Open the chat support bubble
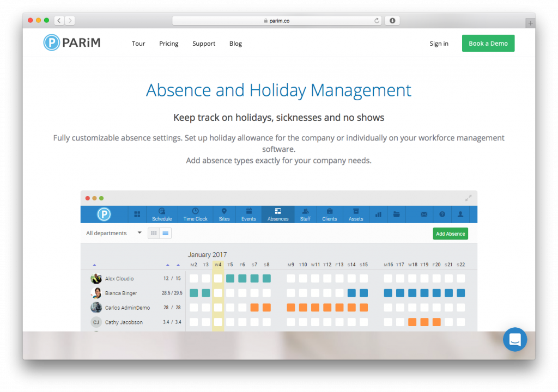Screen dimensions: 558x392 (x=514, y=340)
